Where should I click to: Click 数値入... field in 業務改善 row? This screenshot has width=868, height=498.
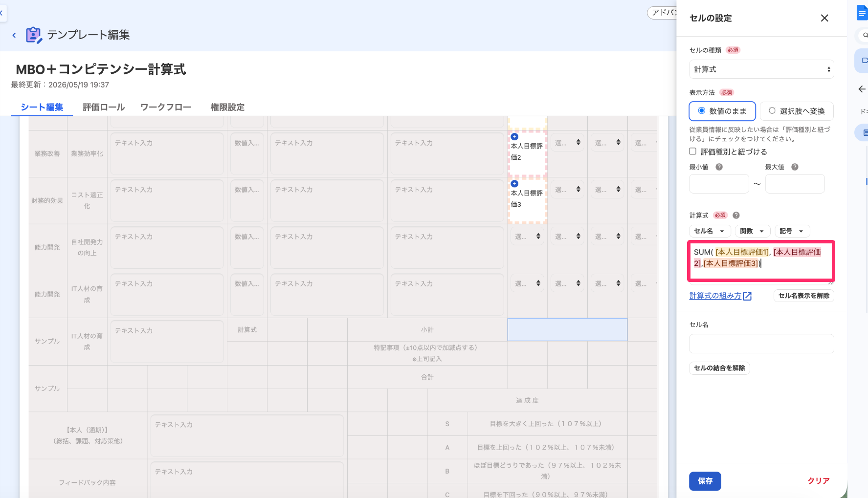pos(247,153)
